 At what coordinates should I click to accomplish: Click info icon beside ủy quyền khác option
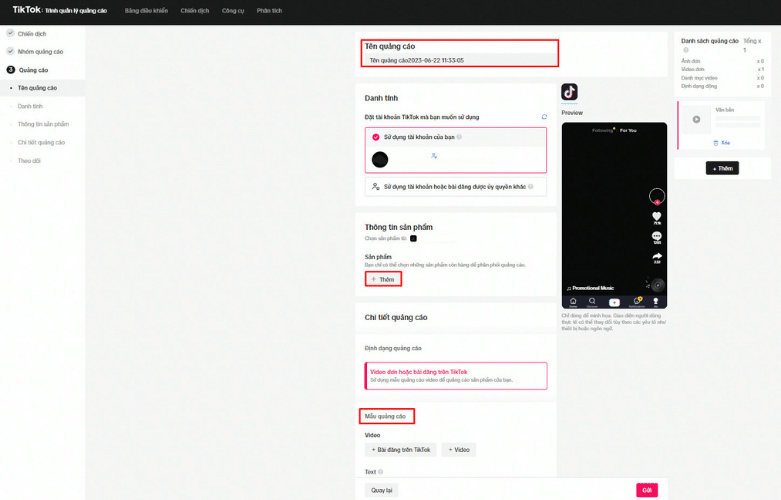(530, 187)
